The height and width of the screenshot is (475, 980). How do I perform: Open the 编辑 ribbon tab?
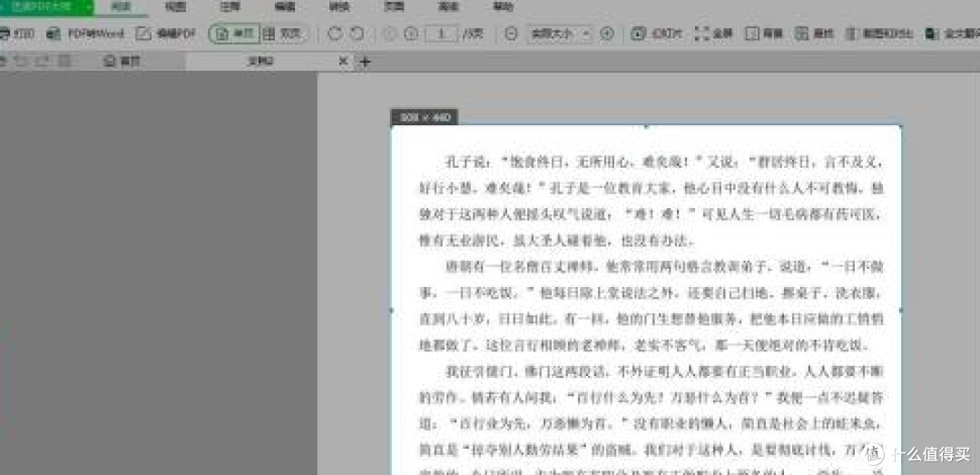click(284, 7)
